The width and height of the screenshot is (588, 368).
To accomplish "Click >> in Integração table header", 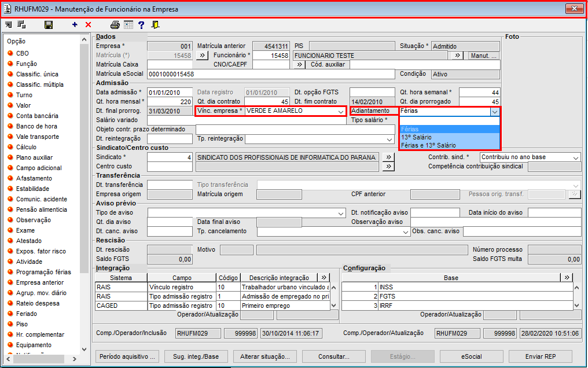I will point(324,277).
